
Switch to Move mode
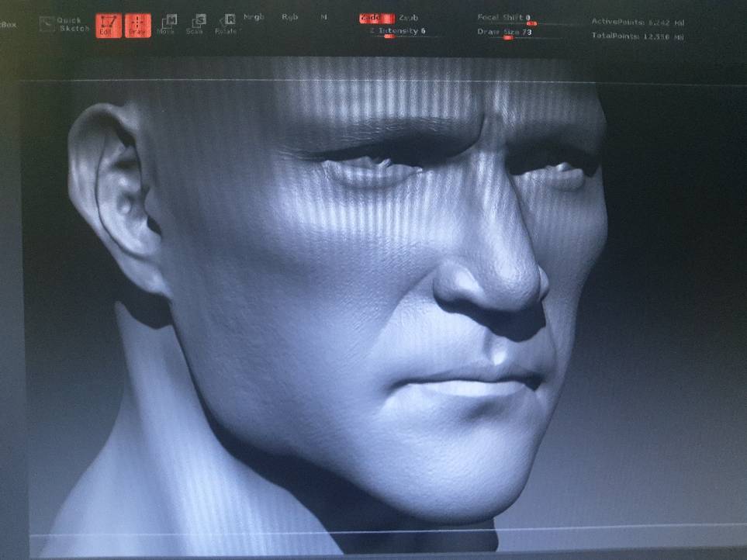(166, 25)
